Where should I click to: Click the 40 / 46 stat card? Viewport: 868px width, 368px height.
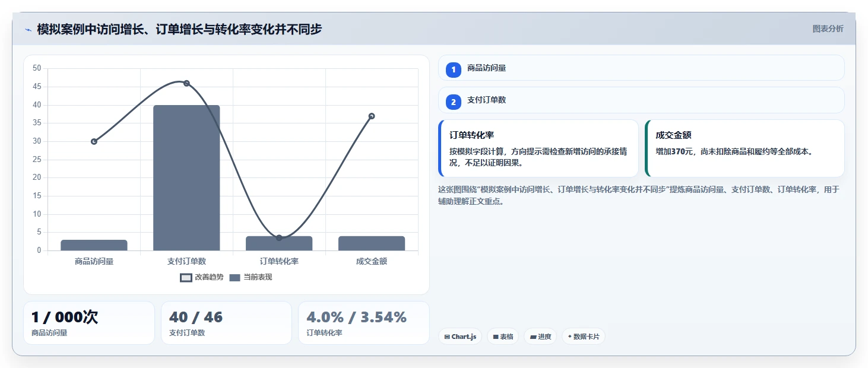pos(226,323)
